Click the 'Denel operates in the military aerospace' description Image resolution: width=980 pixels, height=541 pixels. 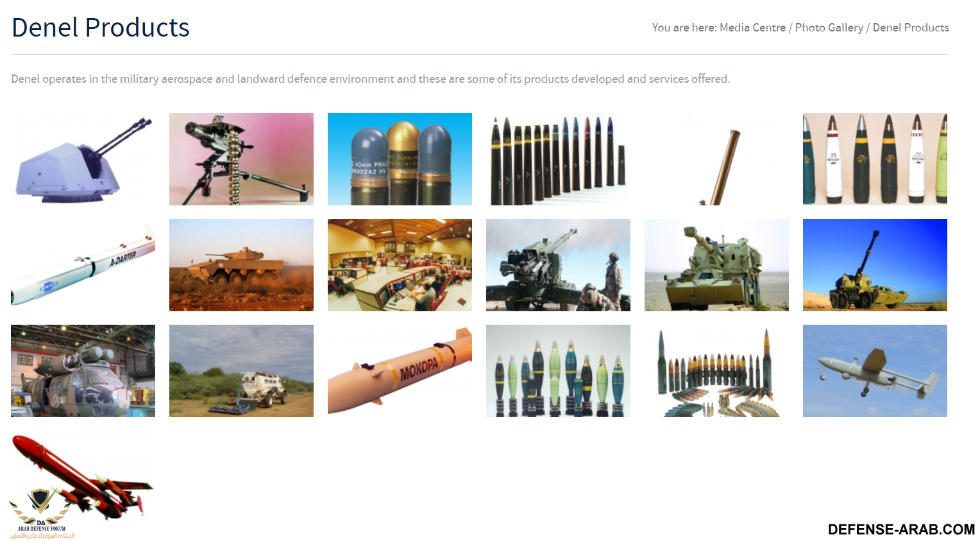370,79
